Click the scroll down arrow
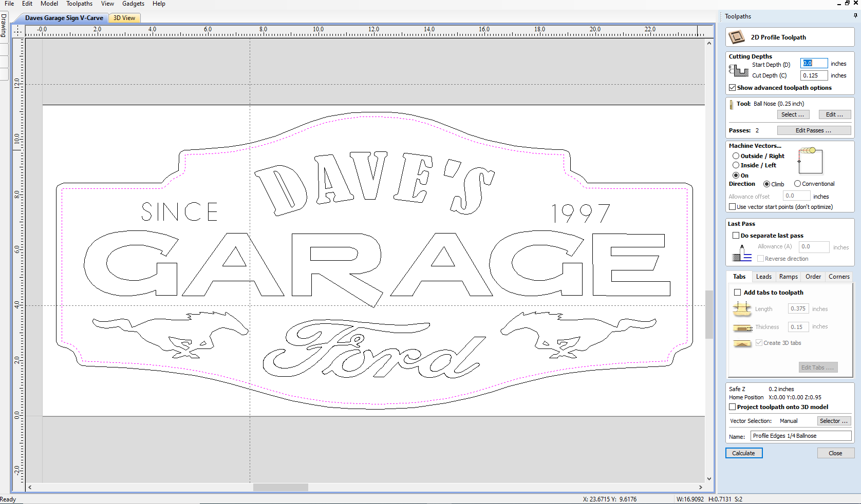 (x=709, y=479)
